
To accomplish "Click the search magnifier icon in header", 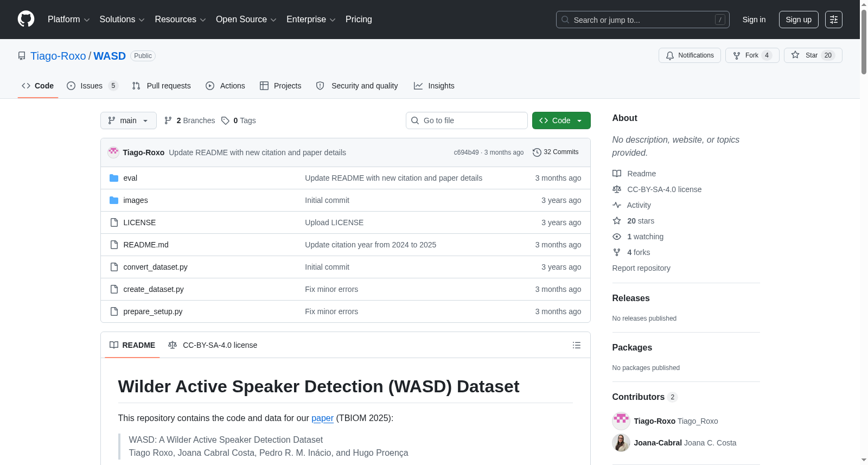I will tap(565, 20).
